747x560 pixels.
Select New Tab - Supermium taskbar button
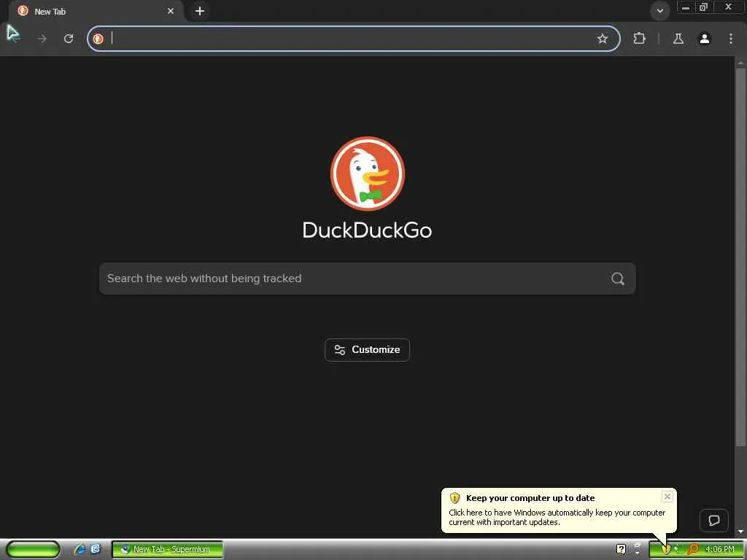[167, 550]
